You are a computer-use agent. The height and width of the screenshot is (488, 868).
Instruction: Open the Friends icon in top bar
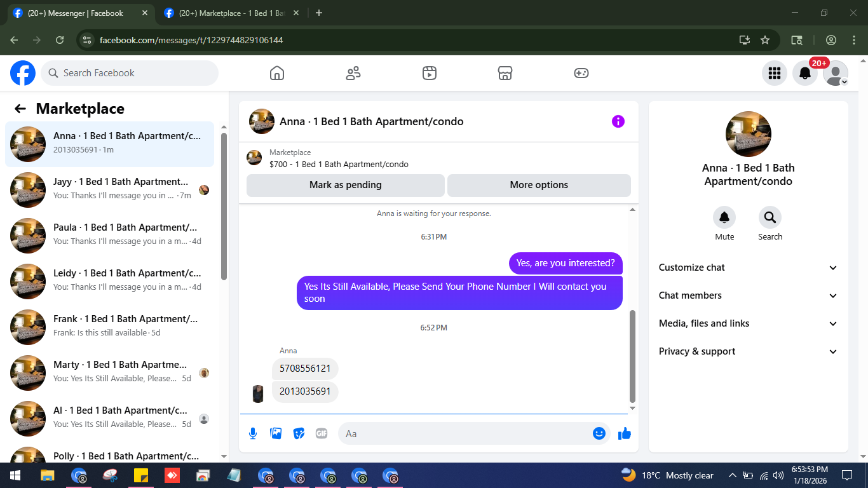click(x=353, y=73)
